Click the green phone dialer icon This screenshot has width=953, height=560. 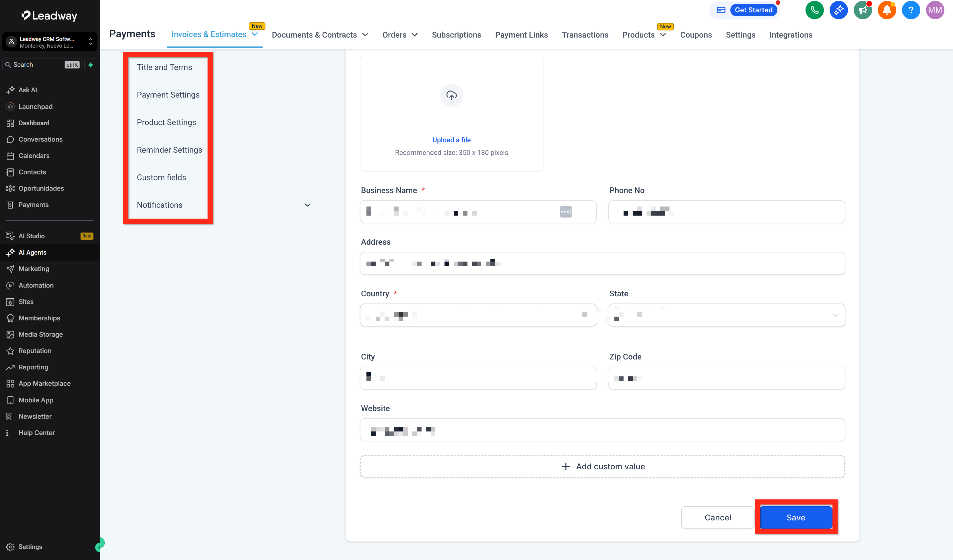pos(814,10)
